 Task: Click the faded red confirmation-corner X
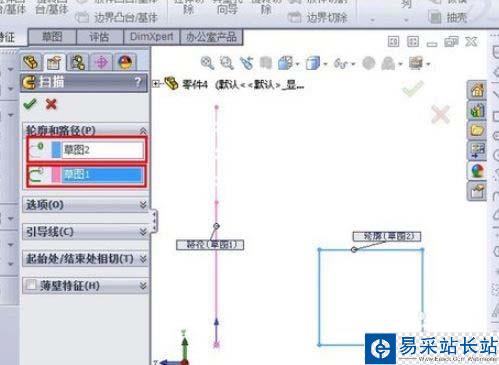coord(440,114)
